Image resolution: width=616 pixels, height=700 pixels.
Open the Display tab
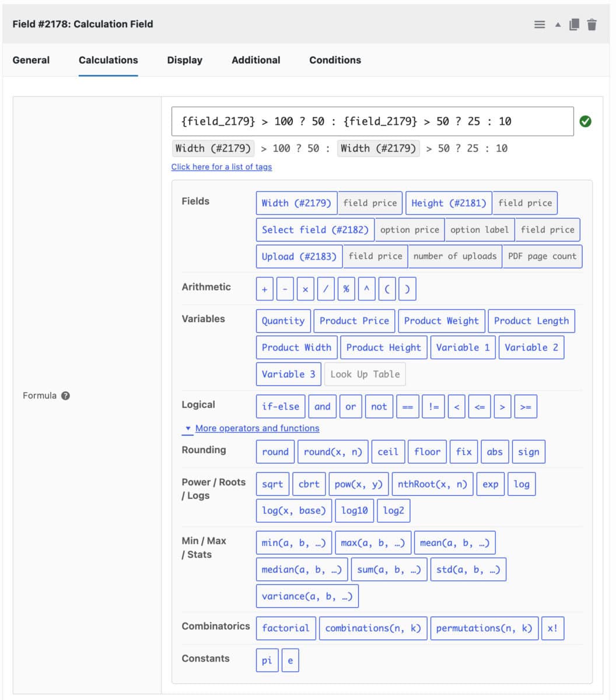(x=185, y=60)
